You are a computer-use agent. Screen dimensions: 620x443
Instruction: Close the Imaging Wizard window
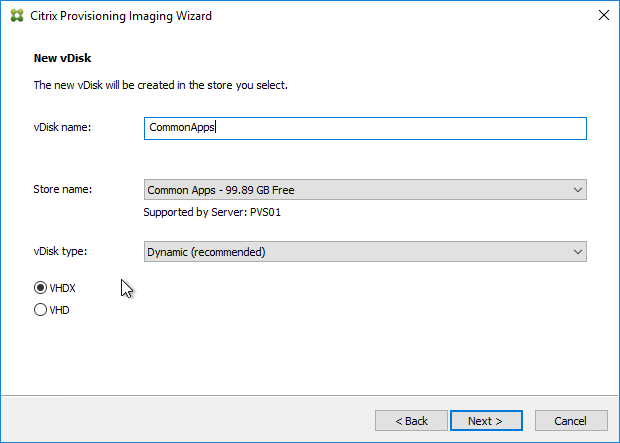point(603,15)
